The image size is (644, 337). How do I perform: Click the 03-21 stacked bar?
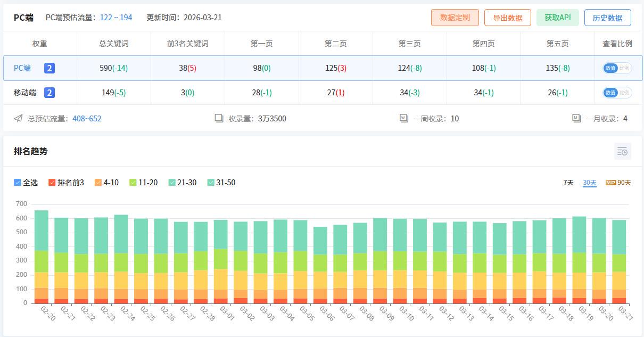(619, 262)
